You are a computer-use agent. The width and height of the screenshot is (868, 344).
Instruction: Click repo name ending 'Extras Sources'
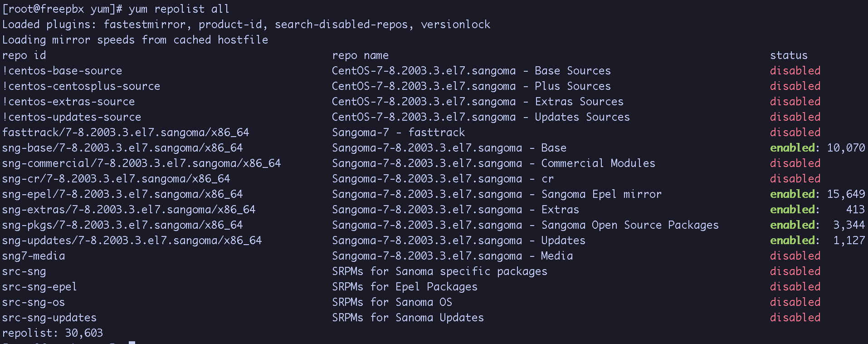pos(478,102)
